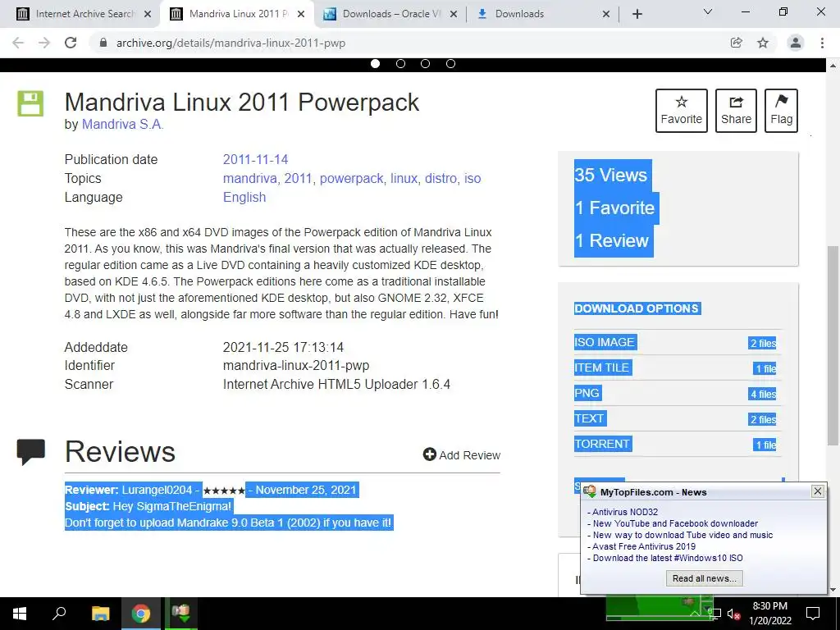Image resolution: width=840 pixels, height=630 pixels.
Task: Reload the page with refresh icon
Action: 71,43
